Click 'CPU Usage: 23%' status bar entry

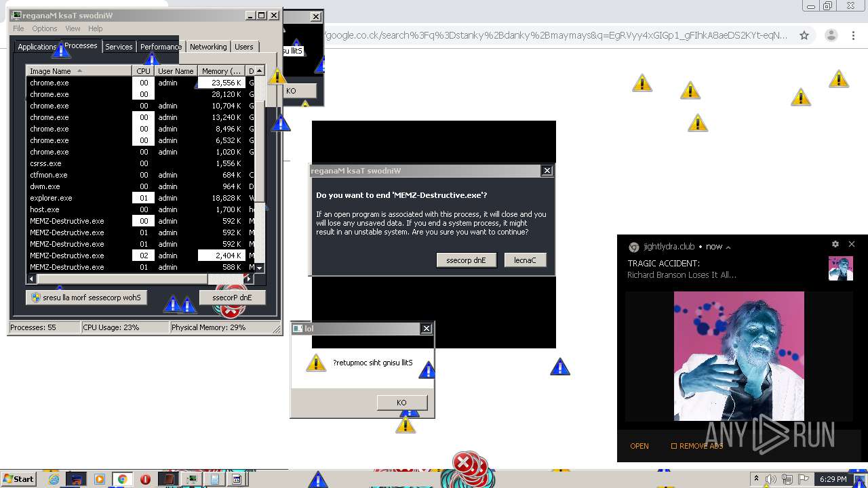124,327
